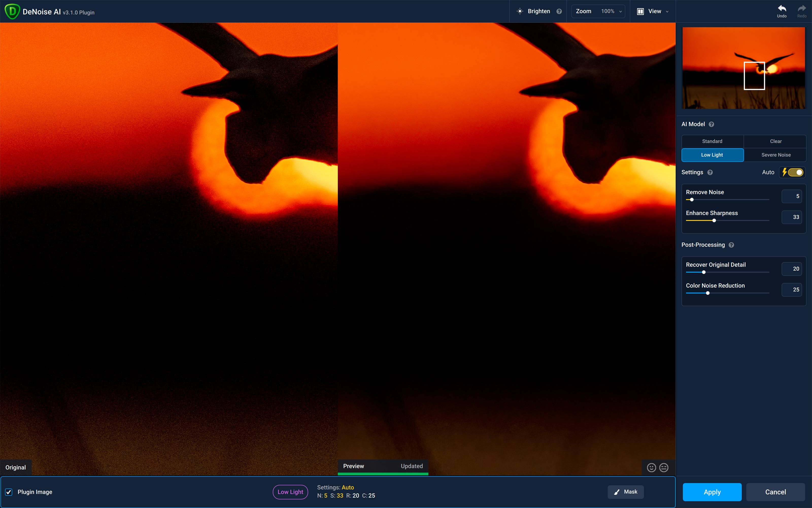Click the Remove Noise value field

pos(791,196)
